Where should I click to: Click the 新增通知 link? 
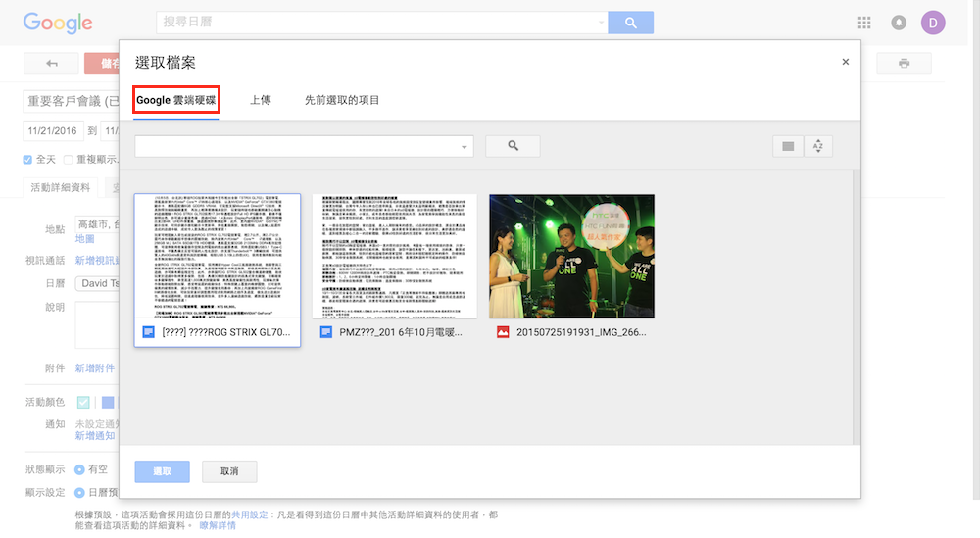(x=95, y=435)
